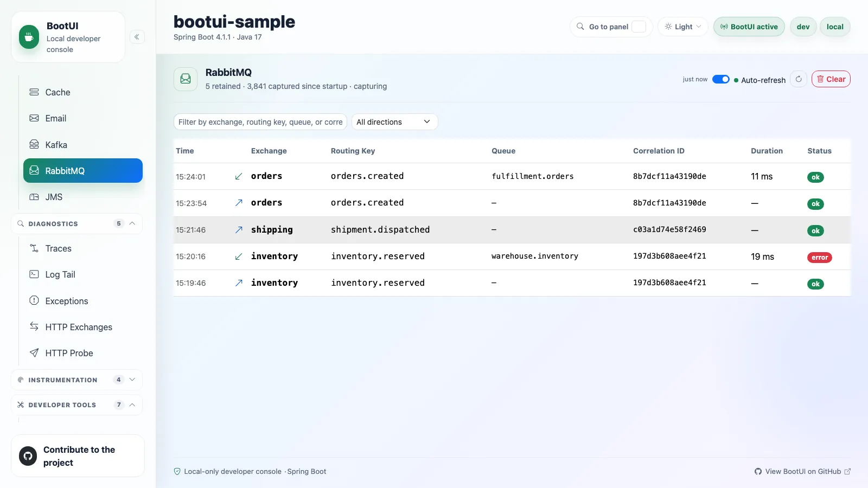The width and height of the screenshot is (868, 488).
Task: Click the Go to panel search box
Action: (611, 27)
